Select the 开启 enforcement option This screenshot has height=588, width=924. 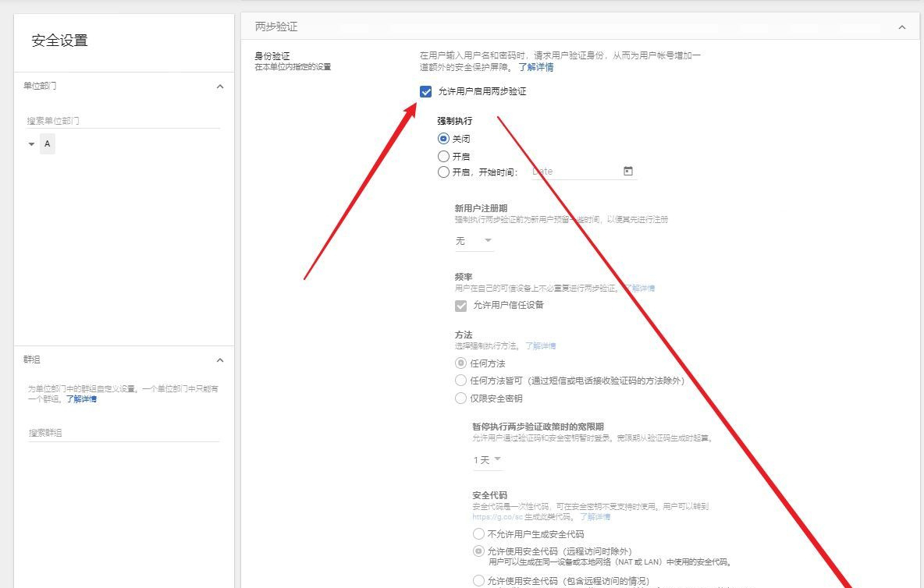pos(443,157)
